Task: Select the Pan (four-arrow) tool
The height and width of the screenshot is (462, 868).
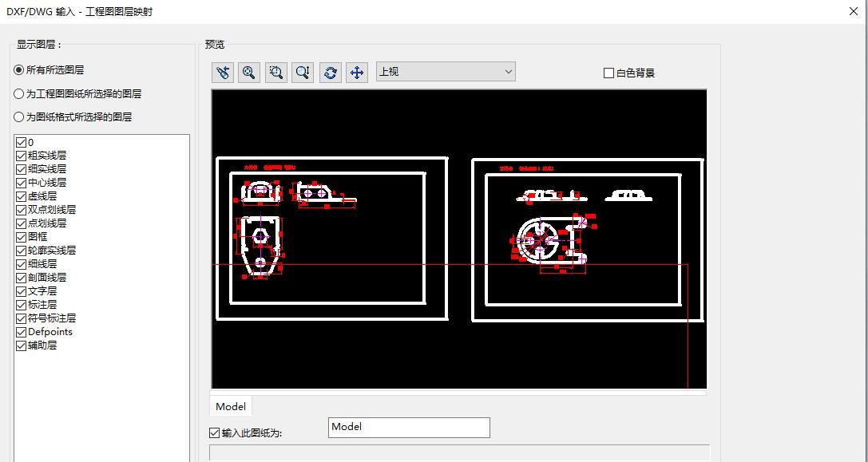Action: (x=357, y=73)
